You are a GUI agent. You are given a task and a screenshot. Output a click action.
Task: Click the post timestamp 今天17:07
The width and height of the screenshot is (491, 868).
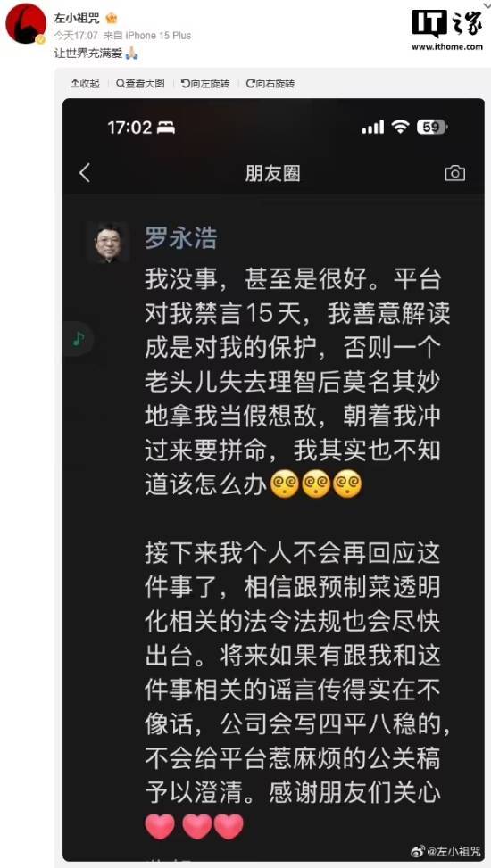point(76,36)
